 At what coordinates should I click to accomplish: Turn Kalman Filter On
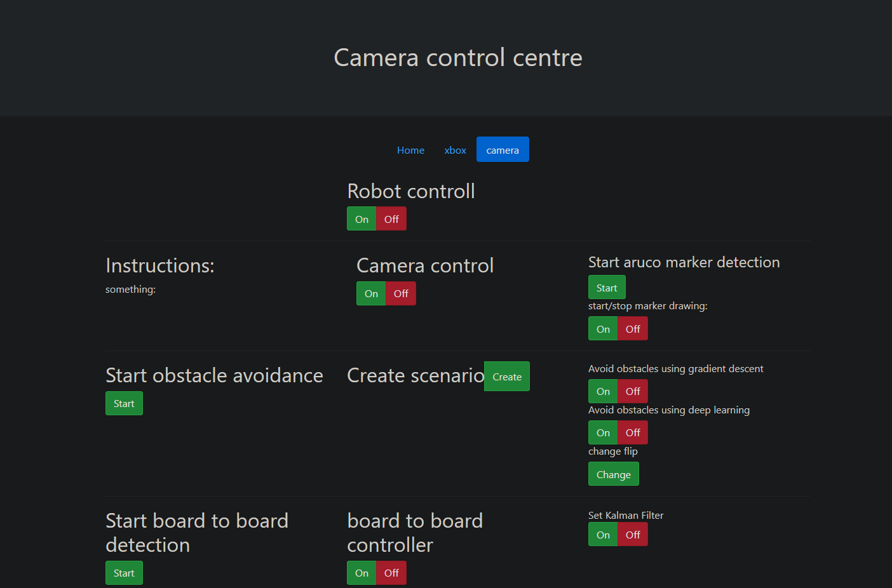click(x=603, y=535)
